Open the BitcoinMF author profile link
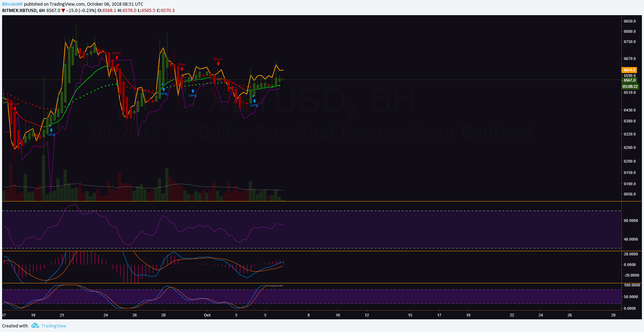The width and height of the screenshot is (644, 332). [12, 4]
